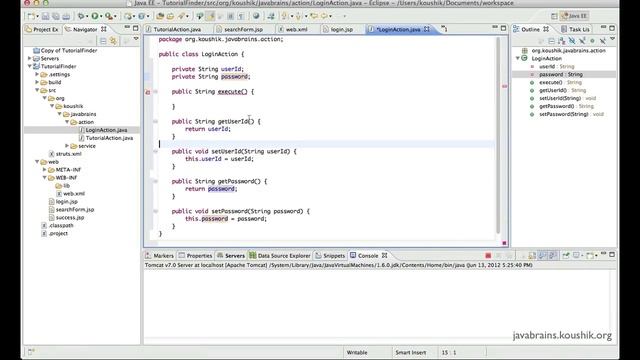Click Hide Fields icon in Outline toolbar

pos(572,40)
